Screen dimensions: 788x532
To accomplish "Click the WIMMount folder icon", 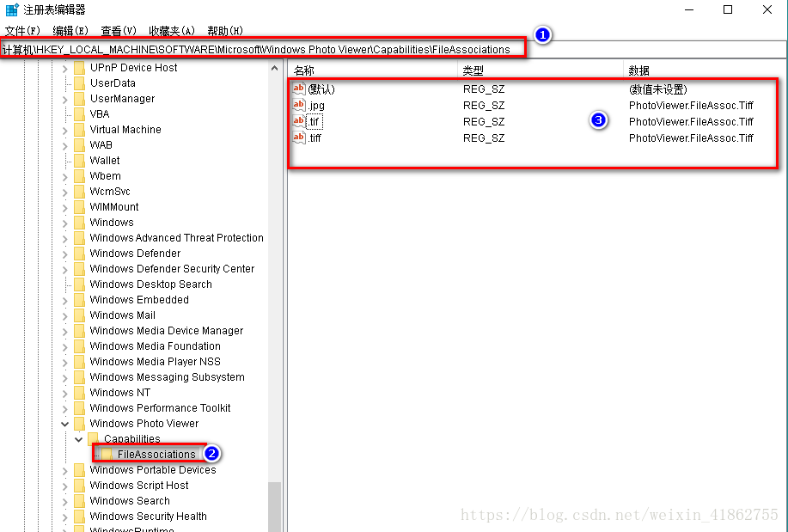I will tap(79, 206).
